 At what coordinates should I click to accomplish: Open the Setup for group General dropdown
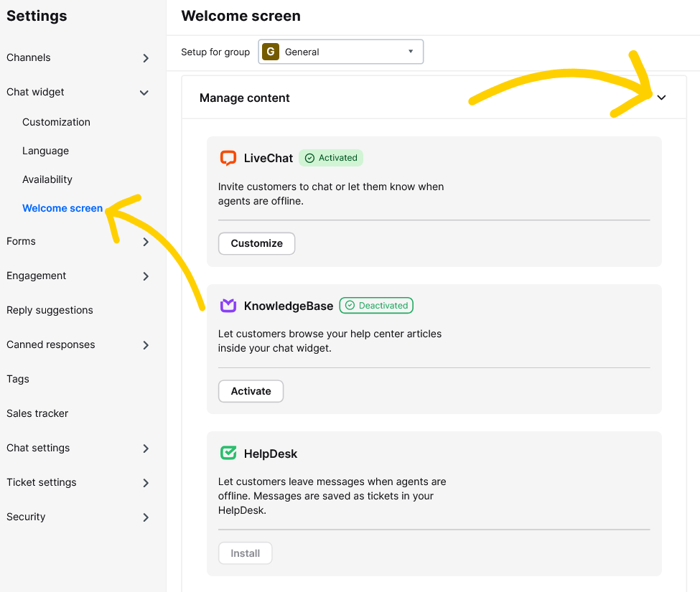tap(340, 52)
